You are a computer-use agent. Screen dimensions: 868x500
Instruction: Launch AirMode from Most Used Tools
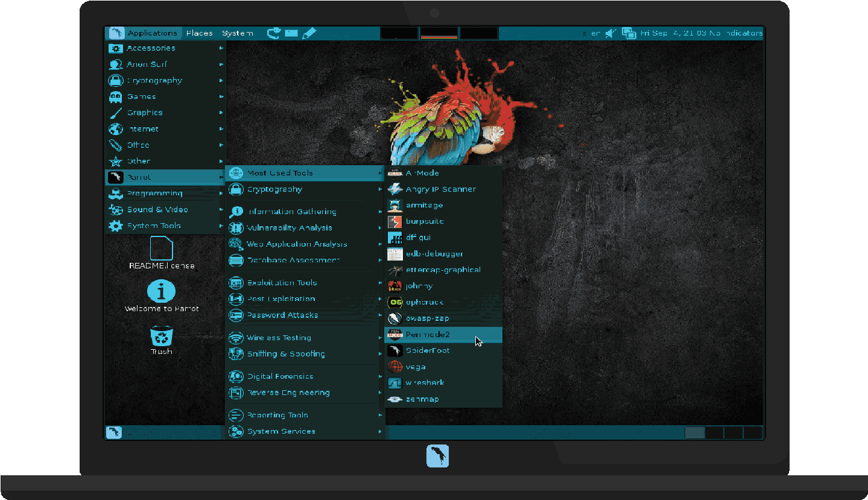tap(443, 173)
